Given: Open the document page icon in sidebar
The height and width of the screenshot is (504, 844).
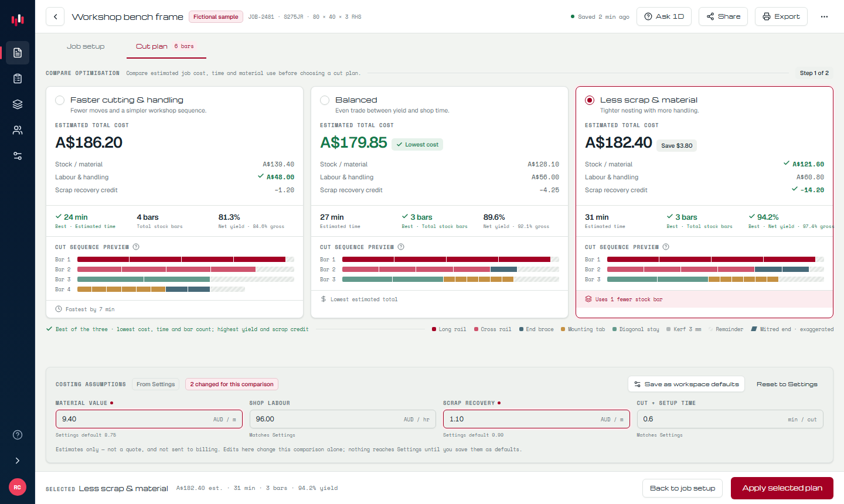Looking at the screenshot, I should tap(18, 53).
